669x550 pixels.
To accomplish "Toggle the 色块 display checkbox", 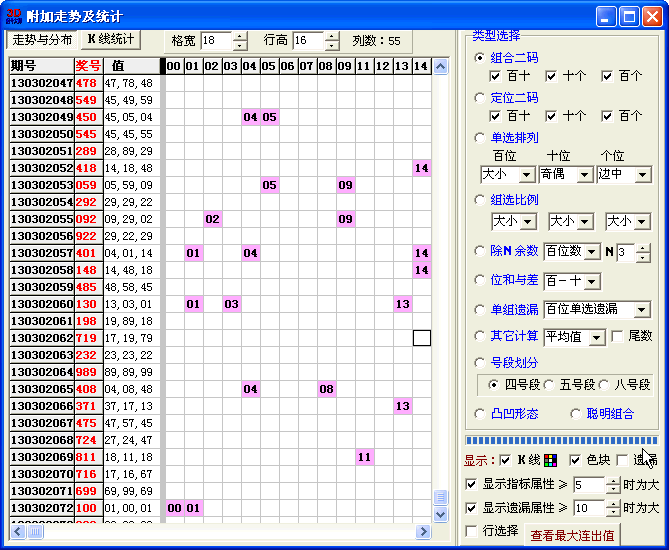I will point(574,460).
